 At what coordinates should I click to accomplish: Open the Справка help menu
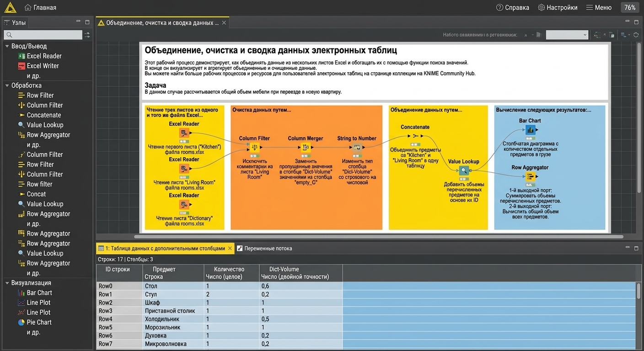pos(513,7)
